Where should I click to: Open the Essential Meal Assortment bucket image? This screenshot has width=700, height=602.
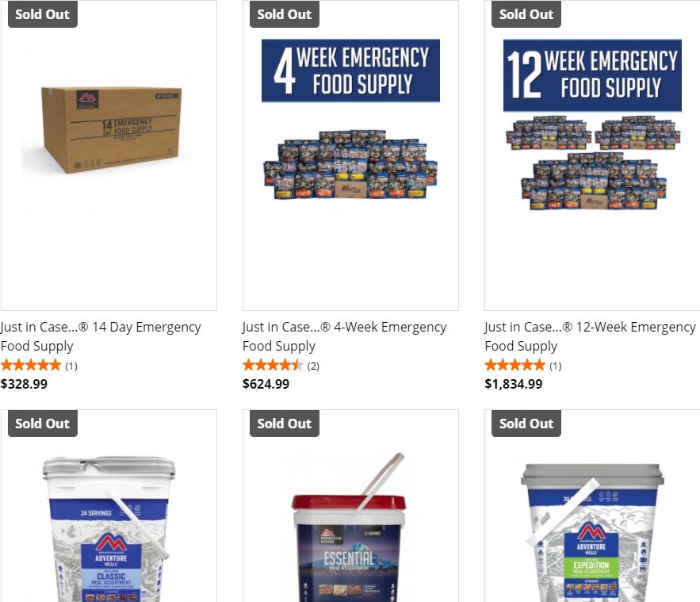pos(350,506)
